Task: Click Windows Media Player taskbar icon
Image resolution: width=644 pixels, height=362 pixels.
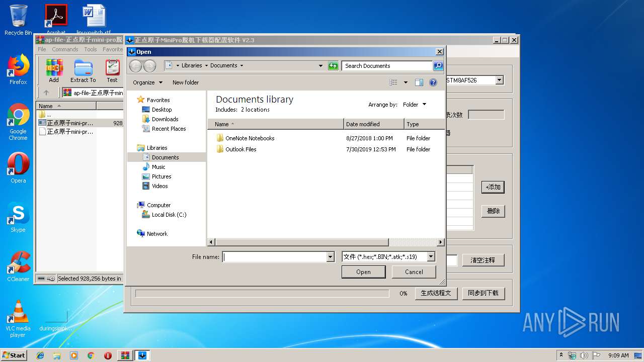Action: 74,355
